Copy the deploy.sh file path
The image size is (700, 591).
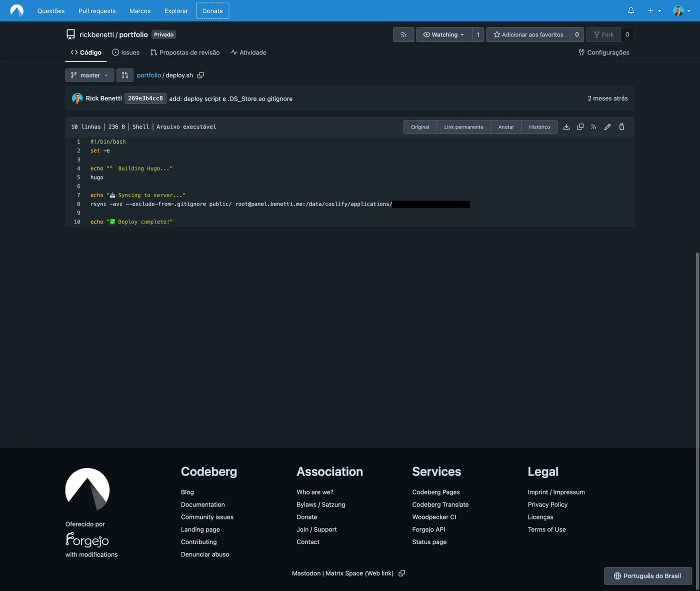[x=200, y=75]
